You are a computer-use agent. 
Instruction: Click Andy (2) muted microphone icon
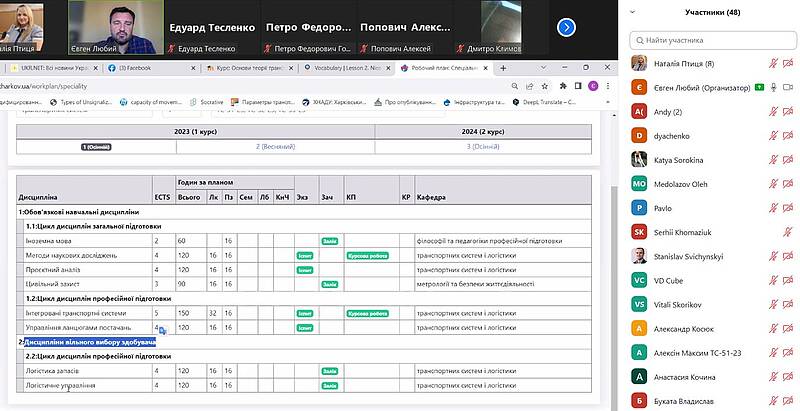pos(773,112)
